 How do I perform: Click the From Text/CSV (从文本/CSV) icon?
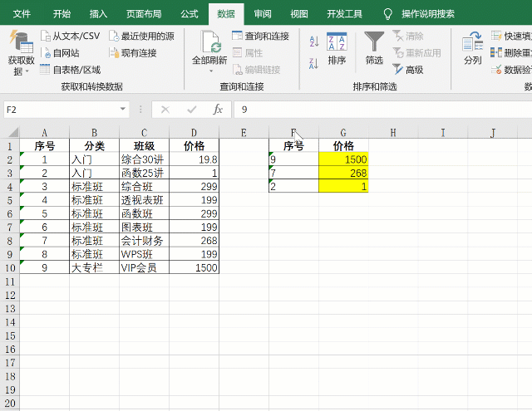[x=46, y=36]
